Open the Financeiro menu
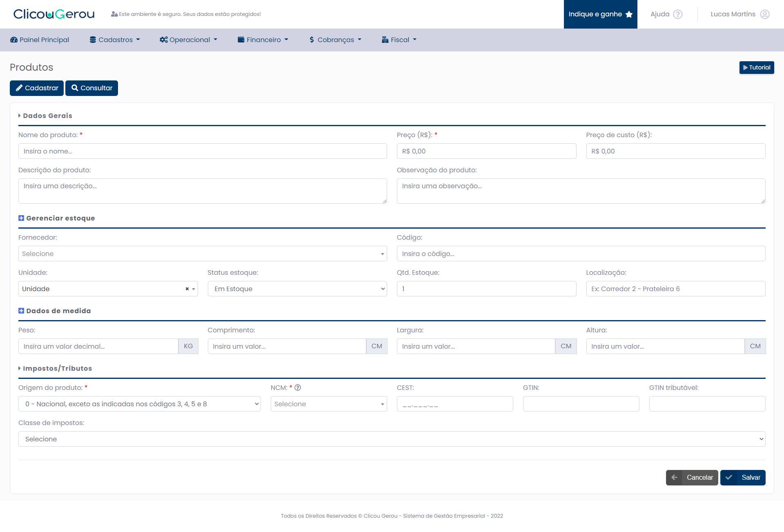 263,40
